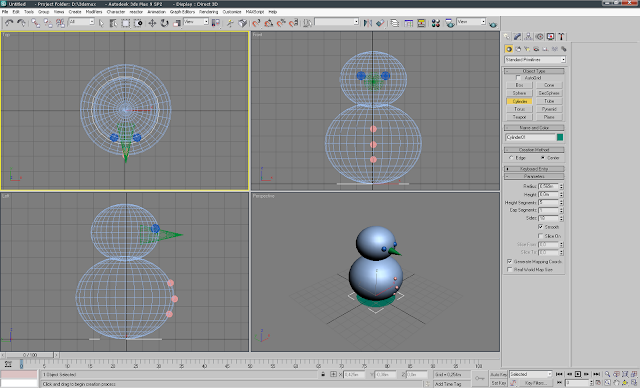Collapse the Object Type rollout
640x388 pixels.
pyautogui.click(x=534, y=71)
